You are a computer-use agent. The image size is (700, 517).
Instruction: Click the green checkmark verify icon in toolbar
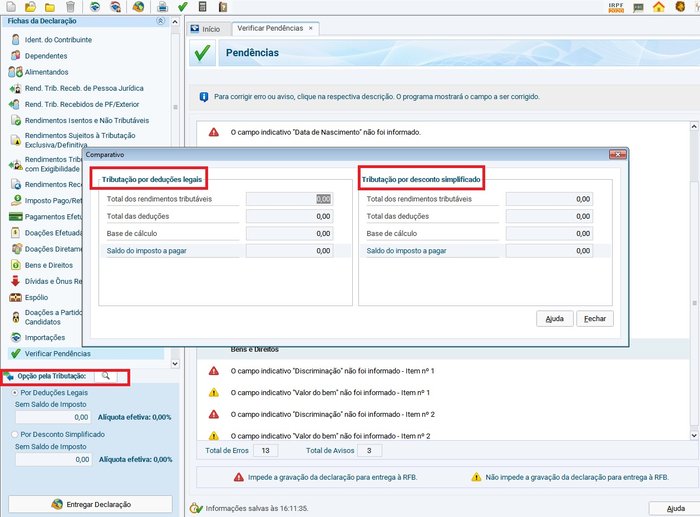pos(183,7)
